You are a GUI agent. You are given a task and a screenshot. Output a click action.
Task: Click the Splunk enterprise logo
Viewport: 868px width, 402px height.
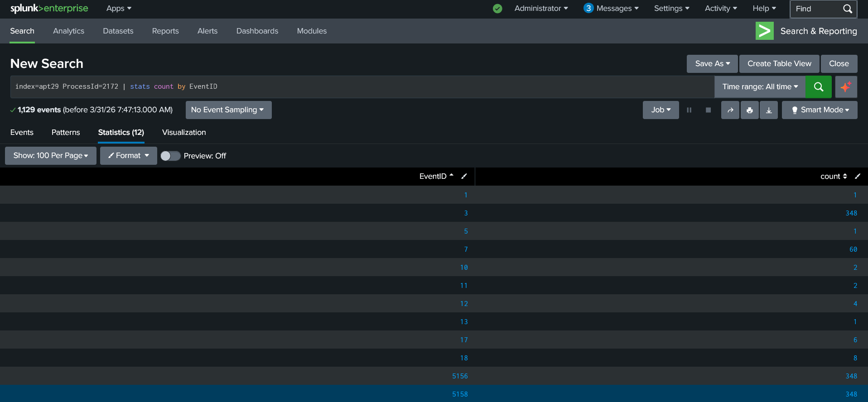click(x=49, y=9)
